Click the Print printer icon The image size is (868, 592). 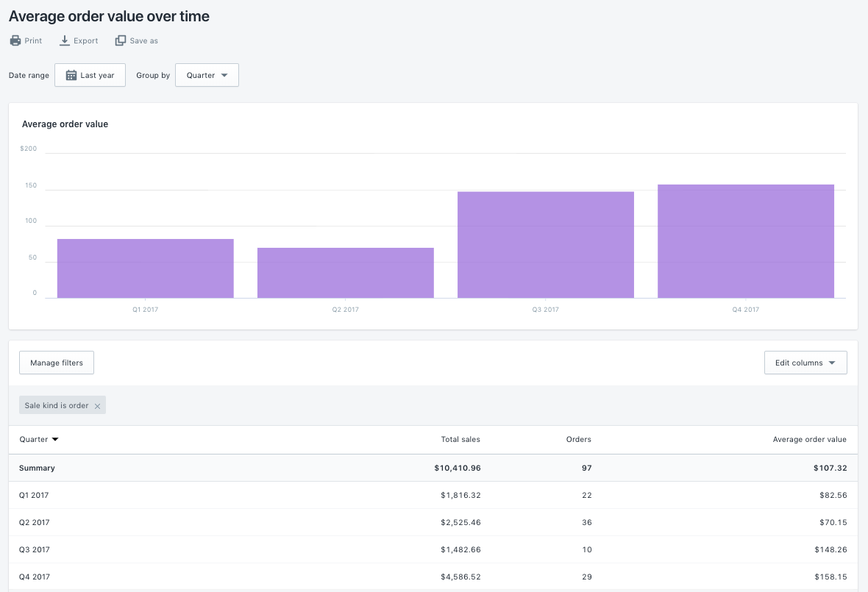pos(15,40)
